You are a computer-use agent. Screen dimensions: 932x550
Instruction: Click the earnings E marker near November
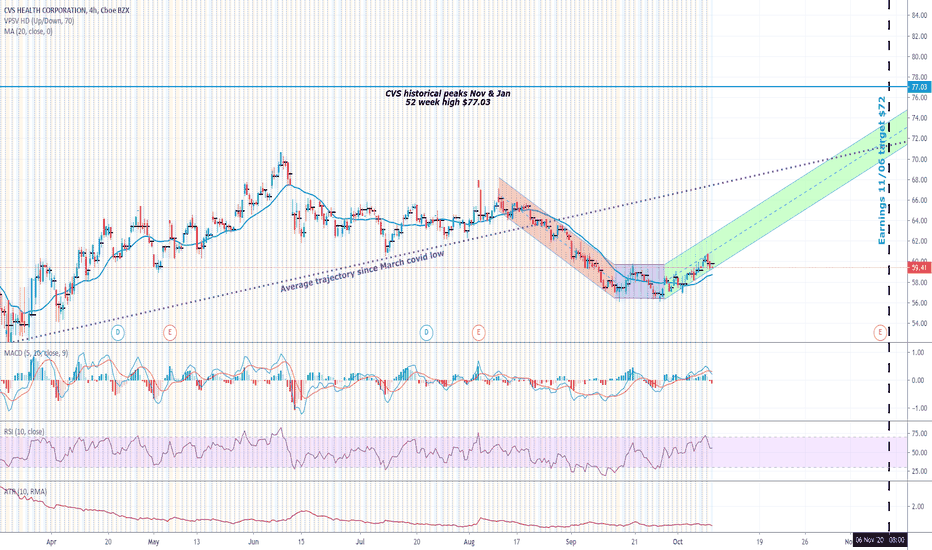coord(880,332)
